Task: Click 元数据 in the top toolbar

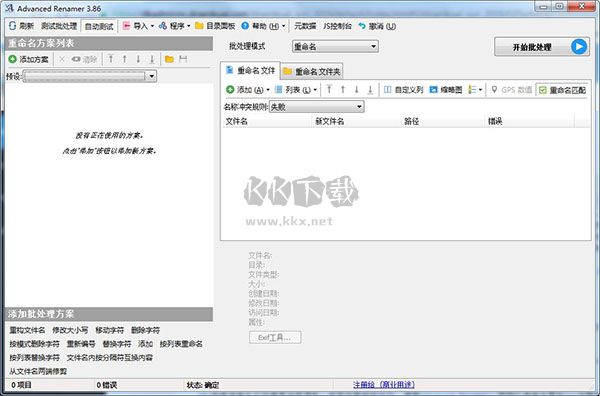Action: click(305, 26)
